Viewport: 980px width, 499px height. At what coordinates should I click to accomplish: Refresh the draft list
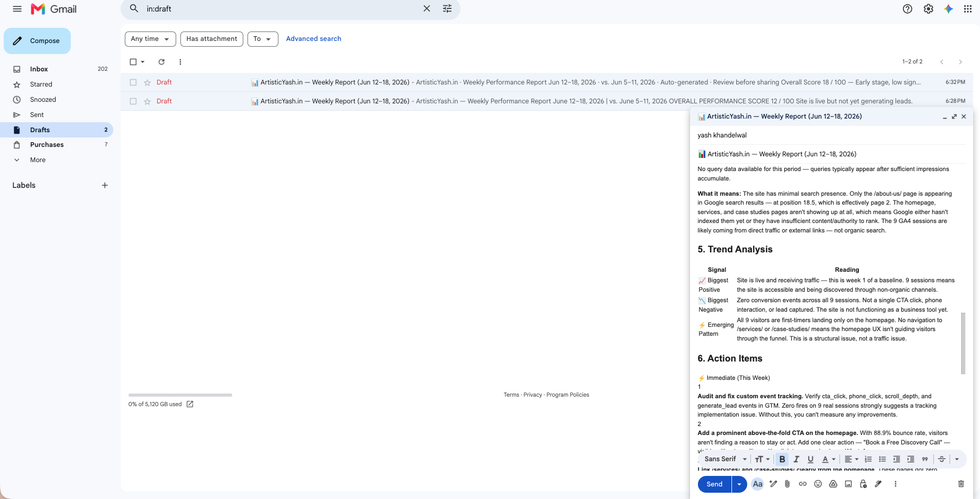click(x=161, y=62)
